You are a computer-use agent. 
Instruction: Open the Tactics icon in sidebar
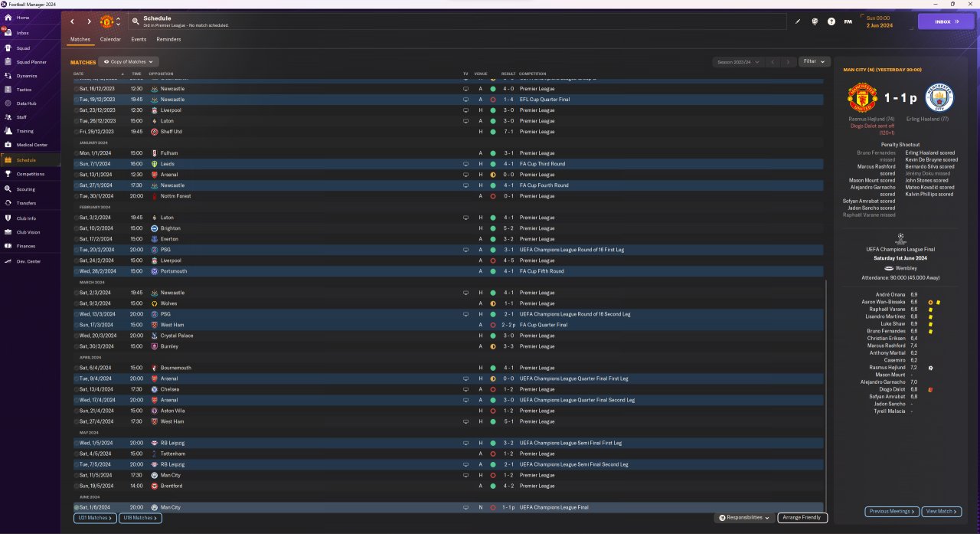pyautogui.click(x=7, y=90)
